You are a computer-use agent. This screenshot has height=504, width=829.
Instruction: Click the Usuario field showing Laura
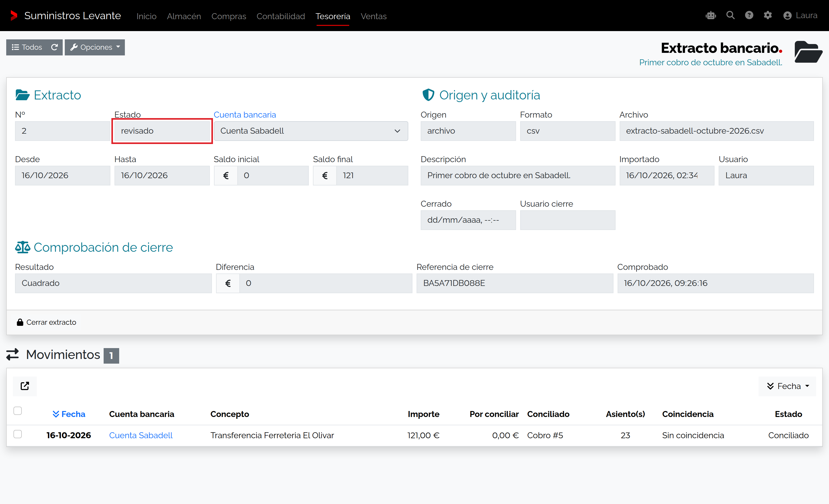pyautogui.click(x=766, y=175)
